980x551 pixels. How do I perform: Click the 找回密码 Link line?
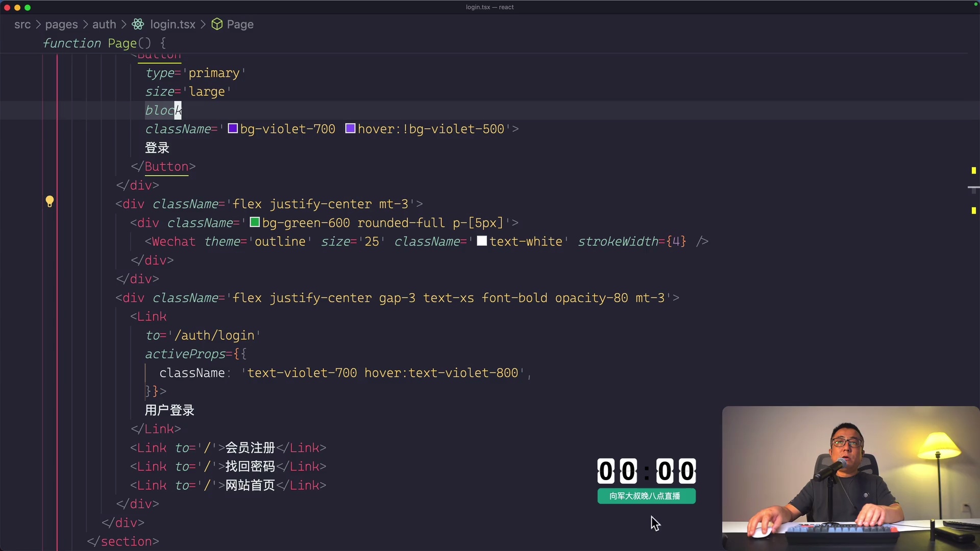pyautogui.click(x=228, y=467)
